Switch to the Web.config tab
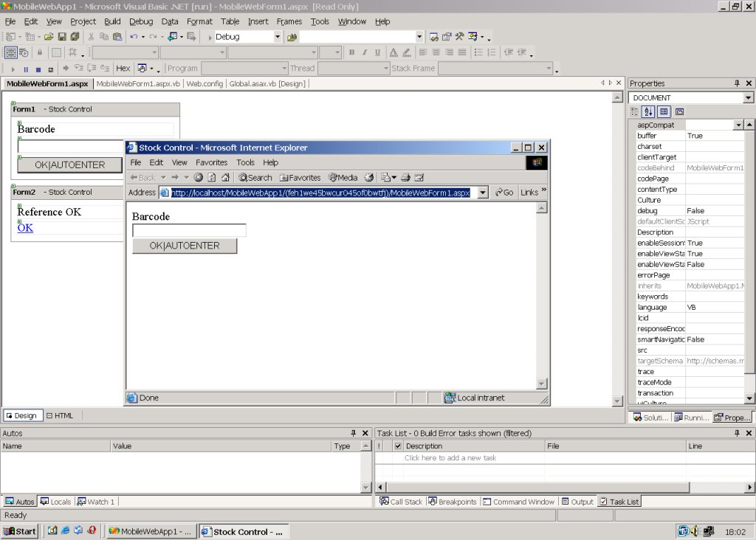Viewport: 756px width, 540px height. pos(205,84)
